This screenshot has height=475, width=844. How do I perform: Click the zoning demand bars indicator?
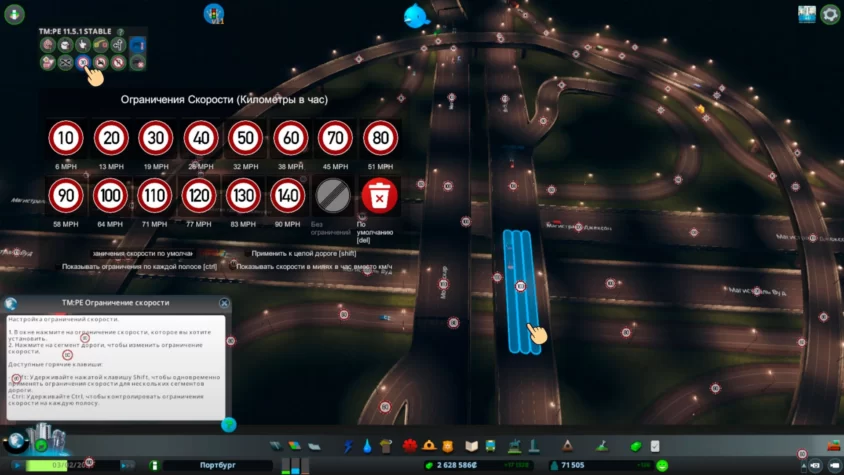[296, 466]
